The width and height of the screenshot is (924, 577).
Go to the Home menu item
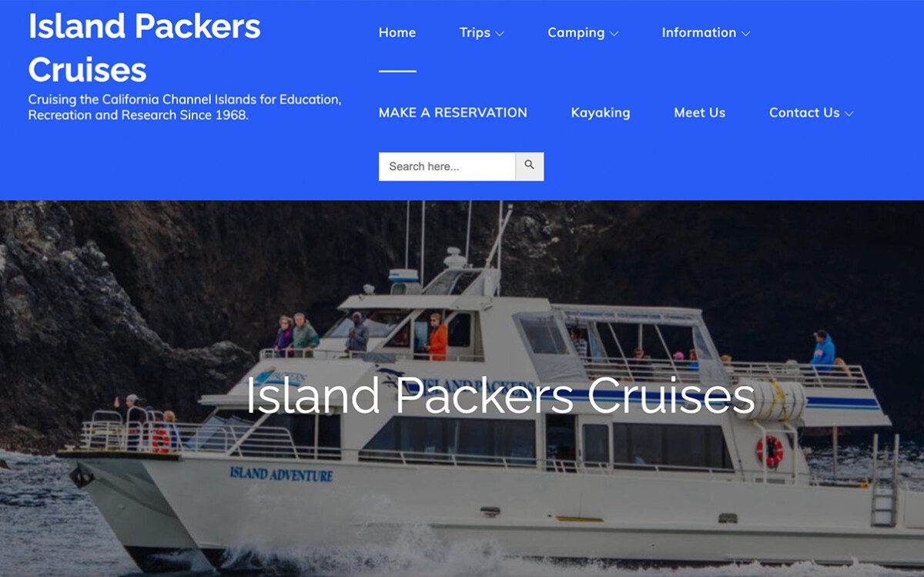pos(397,32)
